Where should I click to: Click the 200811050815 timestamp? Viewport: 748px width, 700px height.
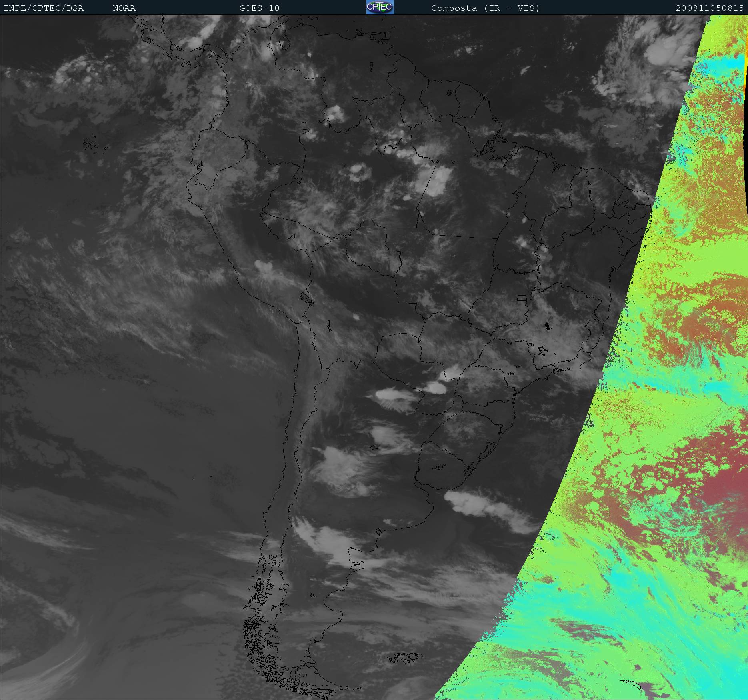pos(709,8)
